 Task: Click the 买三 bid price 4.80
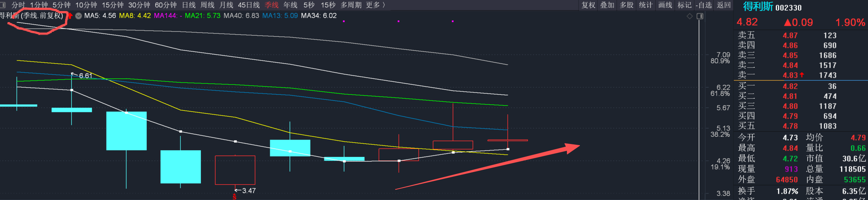pyautogui.click(x=790, y=106)
